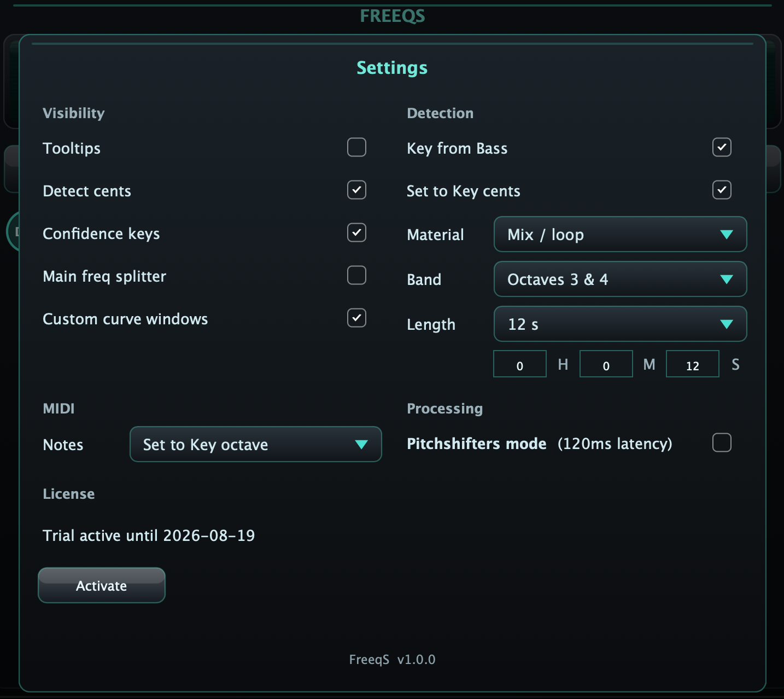784x699 pixels.
Task: Click the Detection section label
Action: (440, 113)
